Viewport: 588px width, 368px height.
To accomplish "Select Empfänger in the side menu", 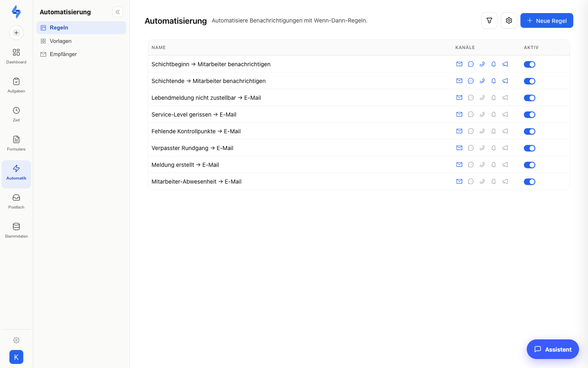I will click(x=81, y=54).
